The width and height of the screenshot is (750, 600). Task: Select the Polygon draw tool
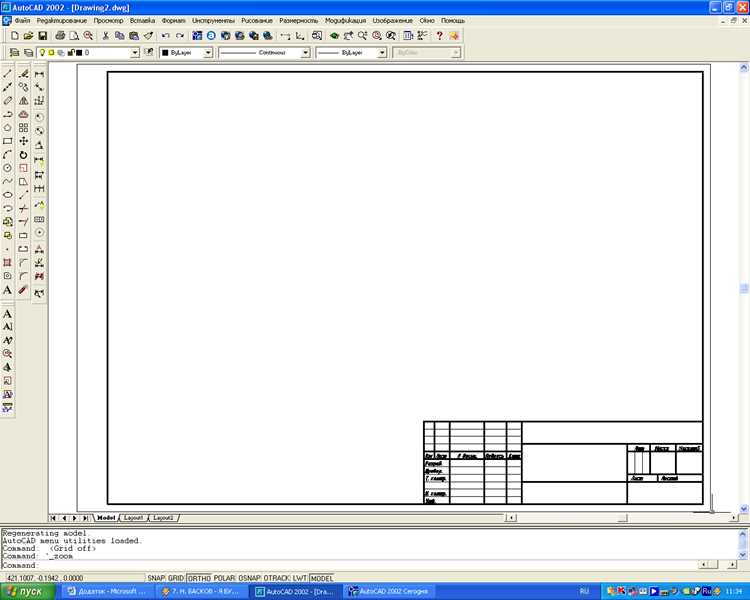click(x=8, y=128)
